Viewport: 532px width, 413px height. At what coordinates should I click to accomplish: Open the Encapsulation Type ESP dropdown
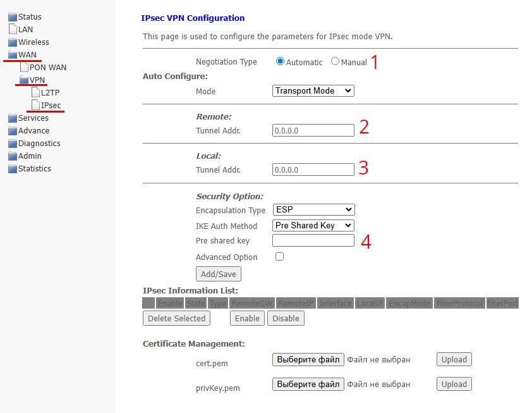(313, 209)
